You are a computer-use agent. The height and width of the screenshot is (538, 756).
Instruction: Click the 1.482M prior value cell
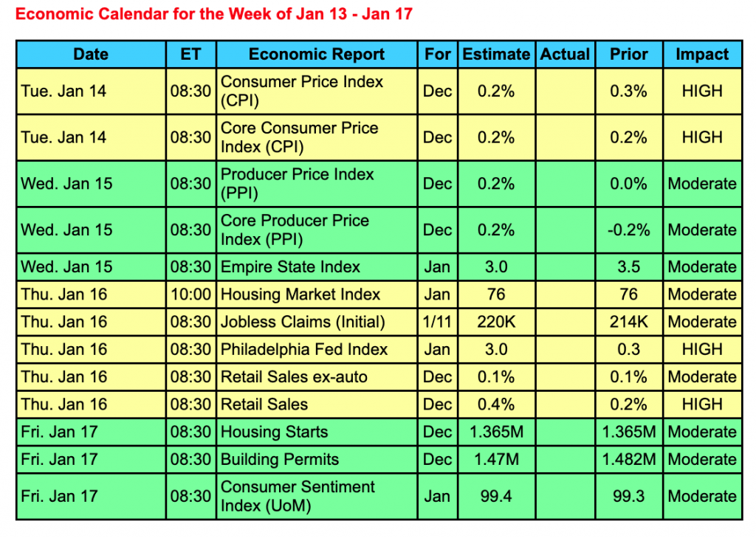pyautogui.click(x=628, y=459)
